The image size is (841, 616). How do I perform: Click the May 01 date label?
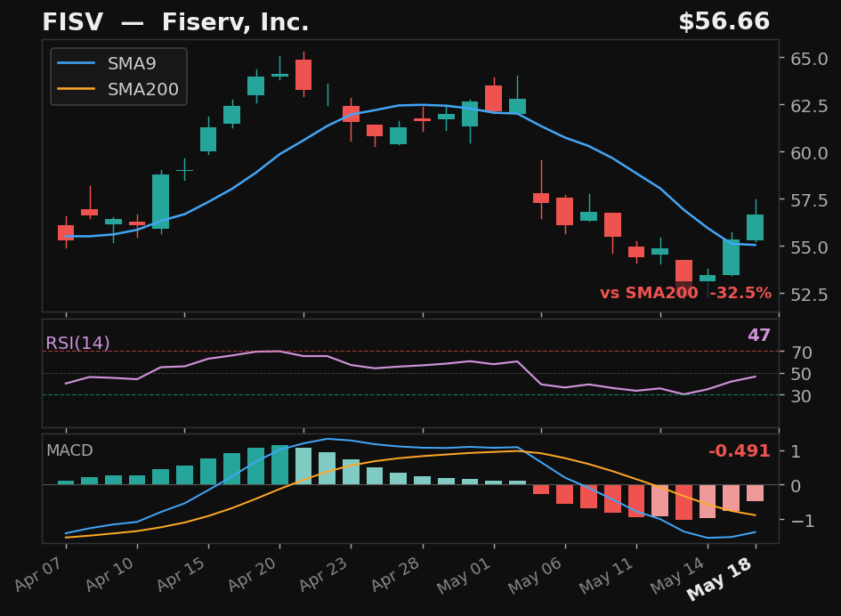coord(464,576)
